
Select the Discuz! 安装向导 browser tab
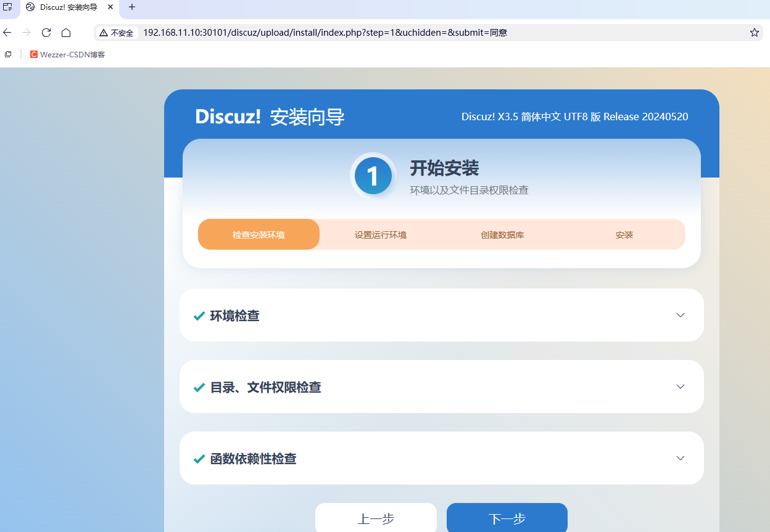[68, 7]
